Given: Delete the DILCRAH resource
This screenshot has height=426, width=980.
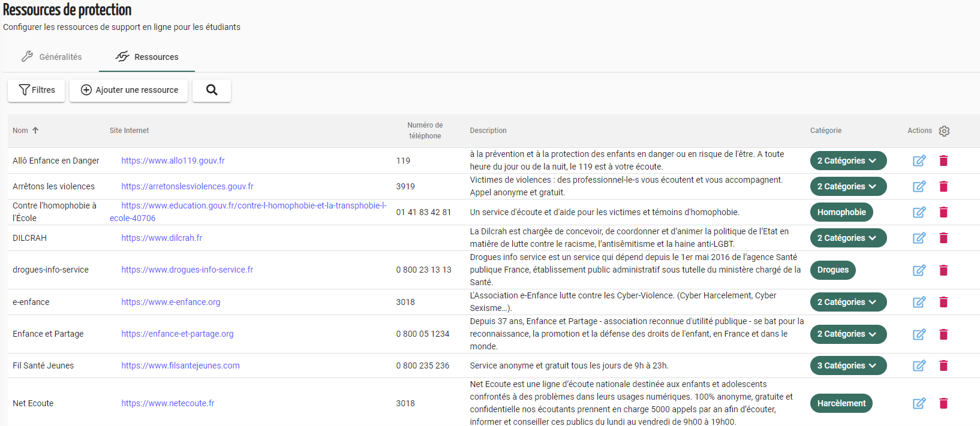Looking at the screenshot, I should click(x=943, y=238).
